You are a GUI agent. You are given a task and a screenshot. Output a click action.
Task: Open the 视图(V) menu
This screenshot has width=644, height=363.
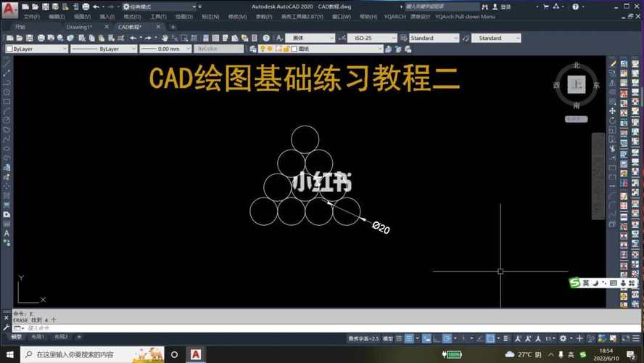pyautogui.click(x=82, y=17)
